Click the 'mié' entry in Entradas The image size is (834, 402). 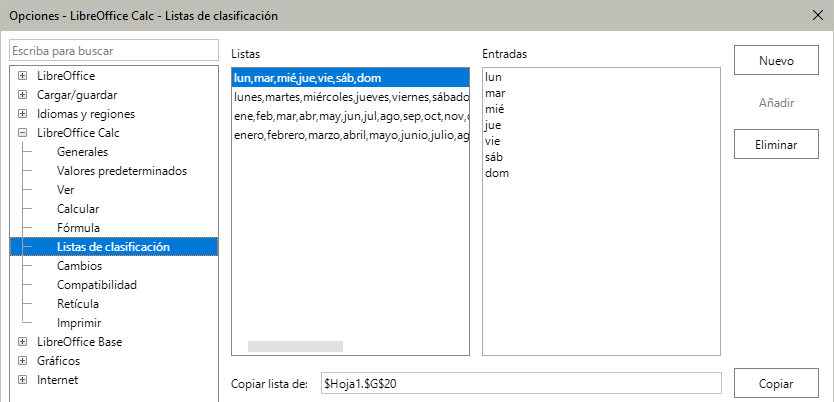tap(495, 110)
